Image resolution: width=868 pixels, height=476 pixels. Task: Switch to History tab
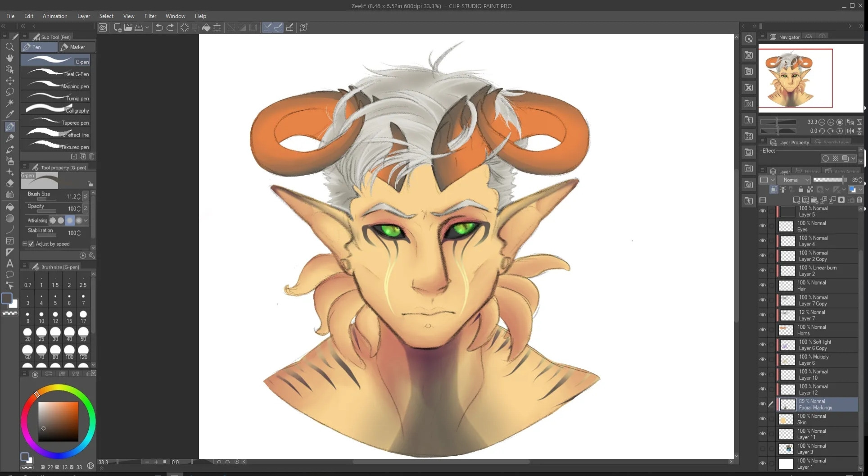(x=808, y=171)
